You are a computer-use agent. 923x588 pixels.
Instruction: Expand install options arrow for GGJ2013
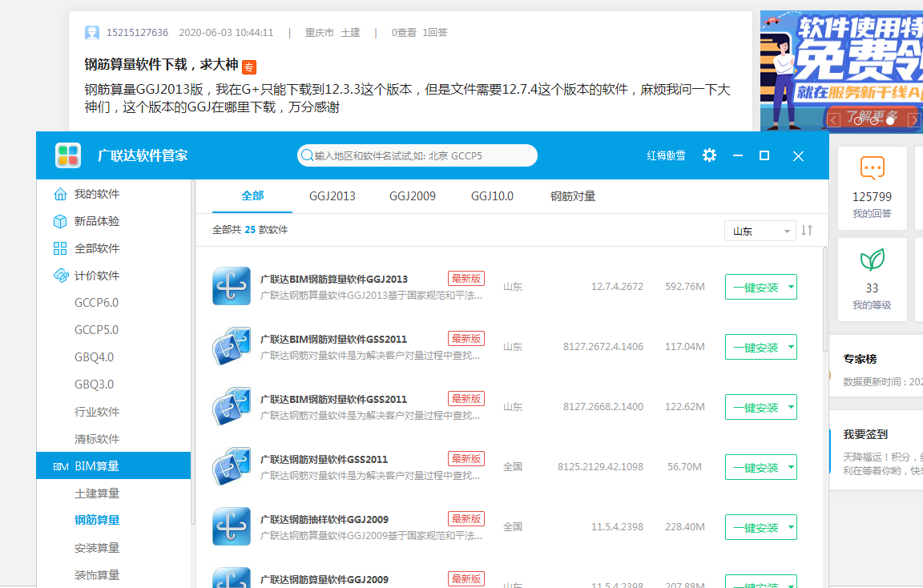791,287
